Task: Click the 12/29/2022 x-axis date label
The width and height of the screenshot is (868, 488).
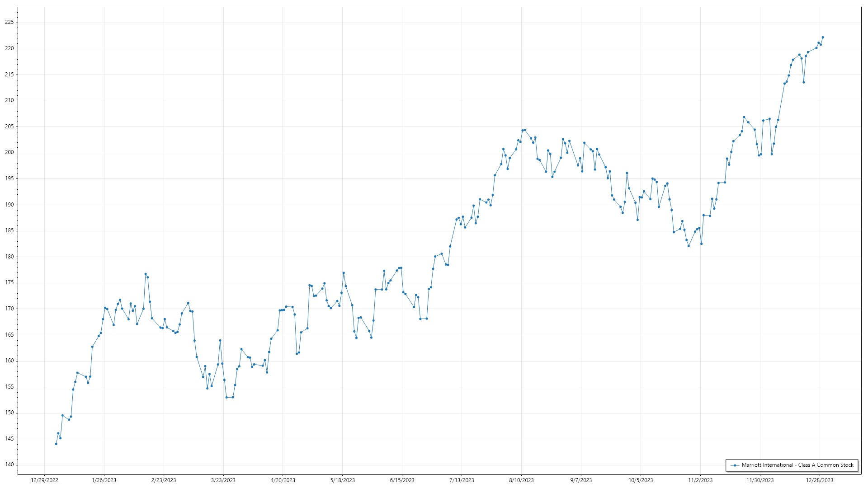Action: [44, 480]
